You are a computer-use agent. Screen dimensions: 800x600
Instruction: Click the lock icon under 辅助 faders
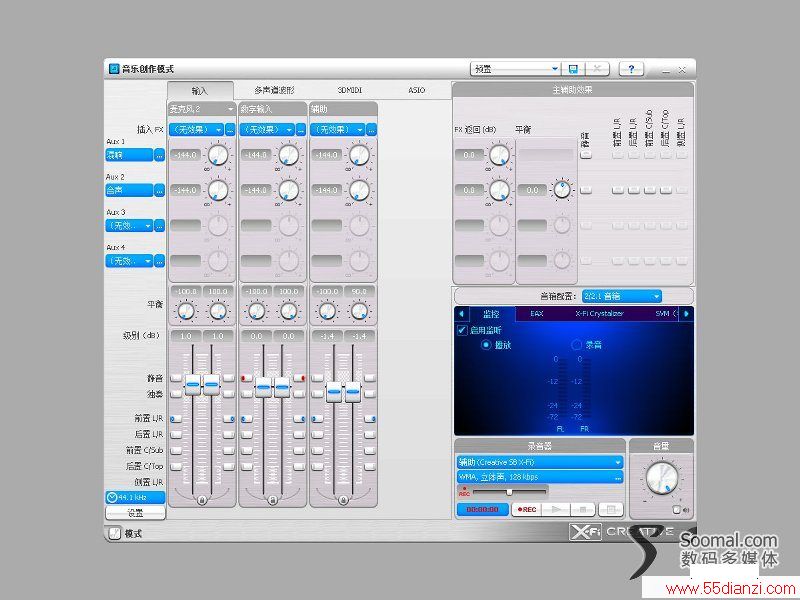coord(343,500)
